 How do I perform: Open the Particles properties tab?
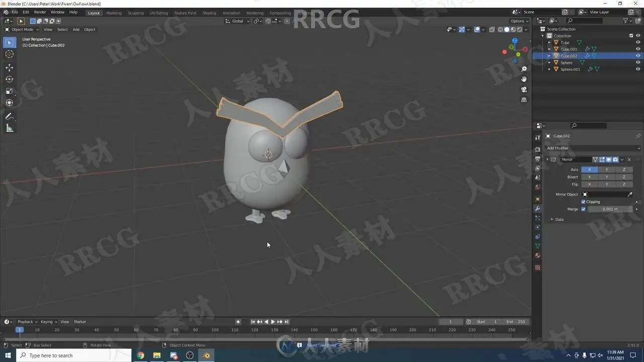(x=537, y=218)
